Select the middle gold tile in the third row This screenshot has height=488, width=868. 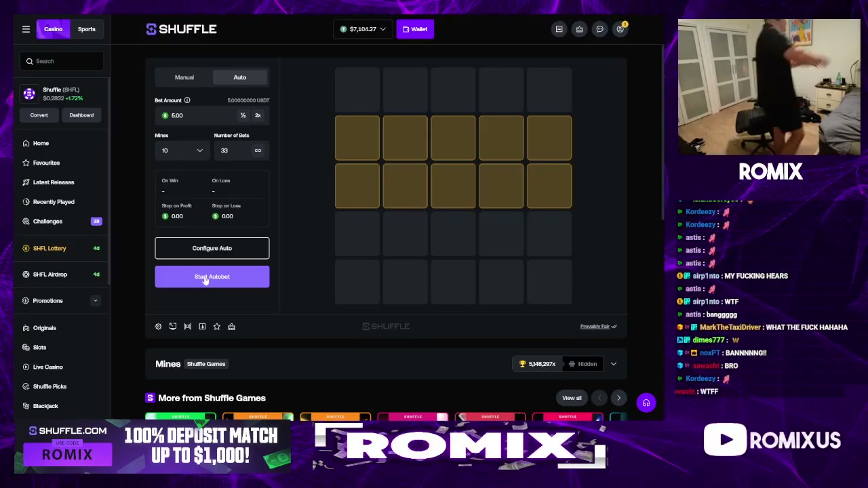pos(453,186)
